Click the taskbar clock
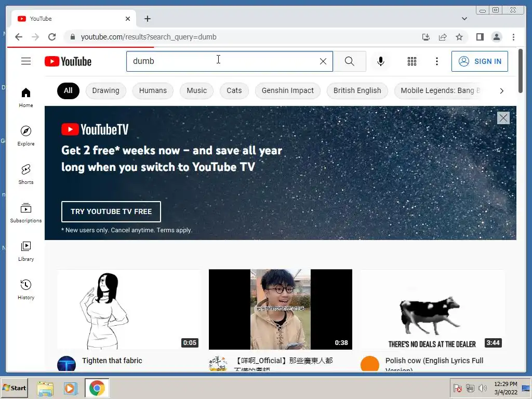Image resolution: width=532 pixels, height=399 pixels. 506,388
